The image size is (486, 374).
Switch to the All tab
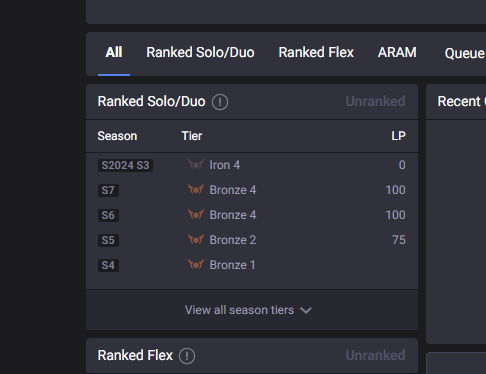pos(114,53)
